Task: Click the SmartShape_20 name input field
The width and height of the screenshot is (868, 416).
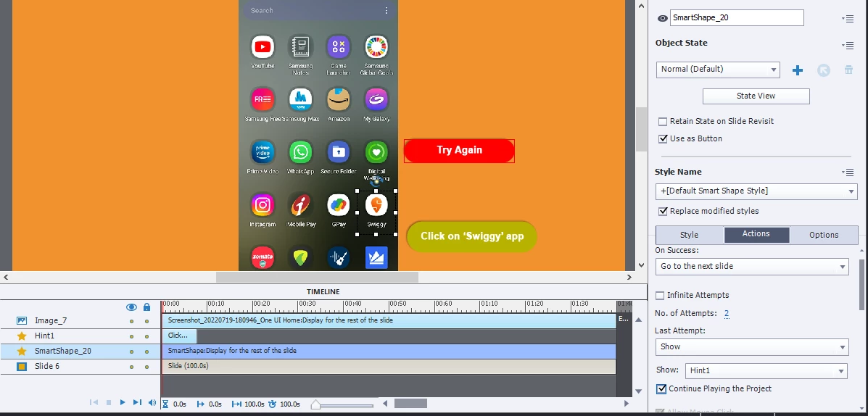Action: [737, 17]
